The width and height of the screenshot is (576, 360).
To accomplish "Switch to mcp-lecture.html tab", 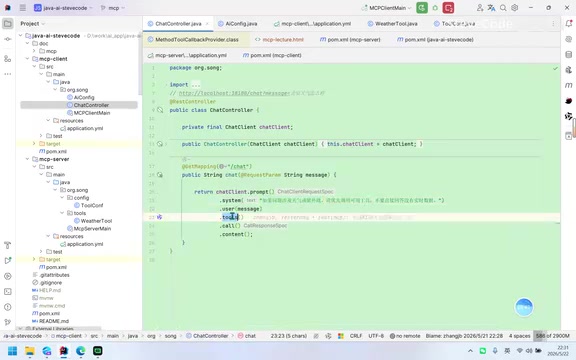I will (279, 39).
